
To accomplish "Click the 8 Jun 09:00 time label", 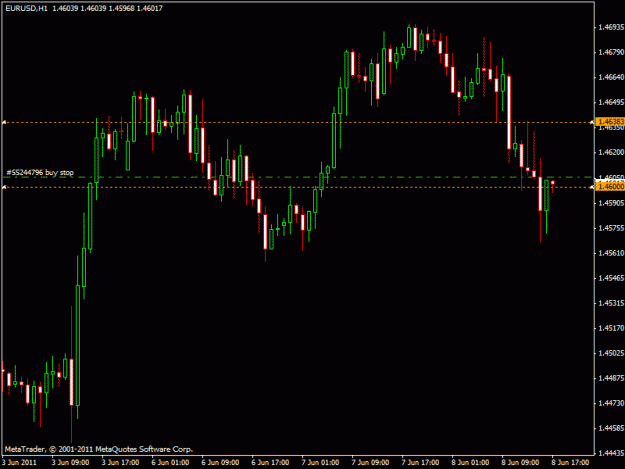I will click(x=520, y=463).
